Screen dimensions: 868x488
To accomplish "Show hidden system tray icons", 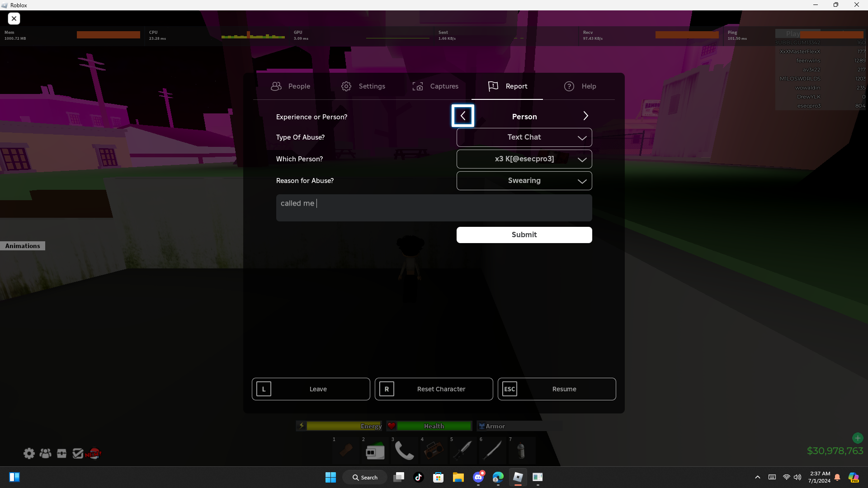I will (758, 477).
